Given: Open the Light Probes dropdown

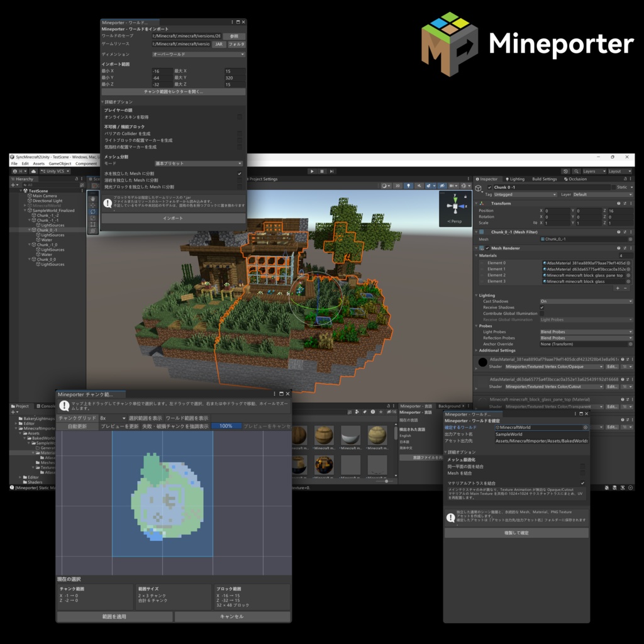Looking at the screenshot, I should [586, 332].
